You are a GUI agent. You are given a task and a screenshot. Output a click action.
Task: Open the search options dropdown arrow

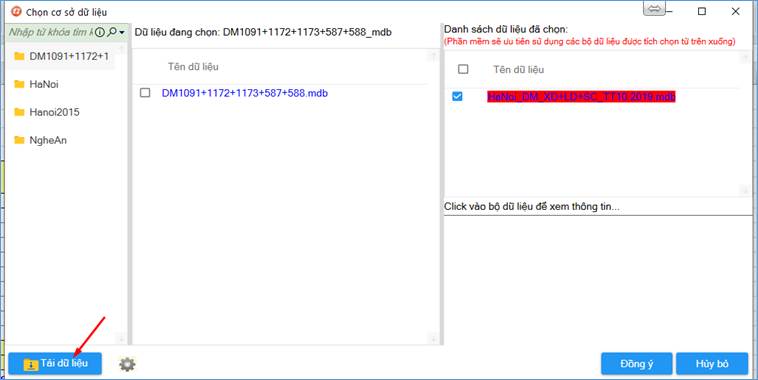[x=122, y=33]
